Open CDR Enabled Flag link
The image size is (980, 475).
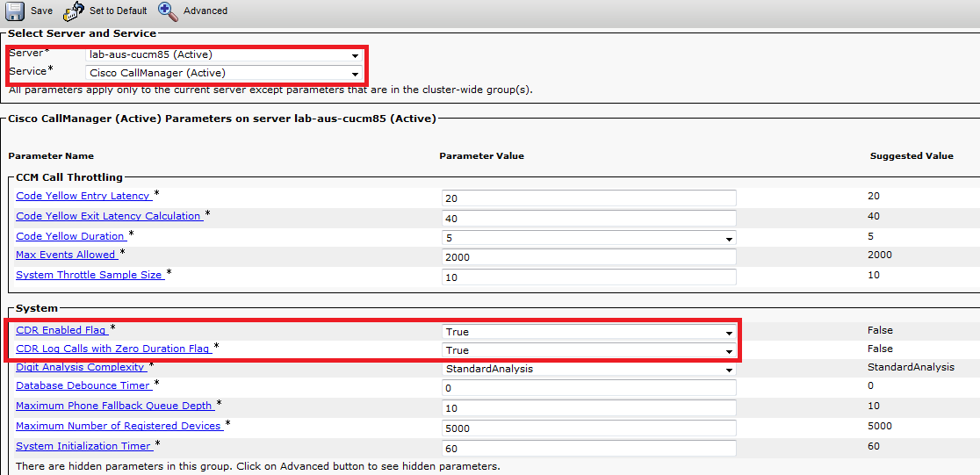click(61, 330)
